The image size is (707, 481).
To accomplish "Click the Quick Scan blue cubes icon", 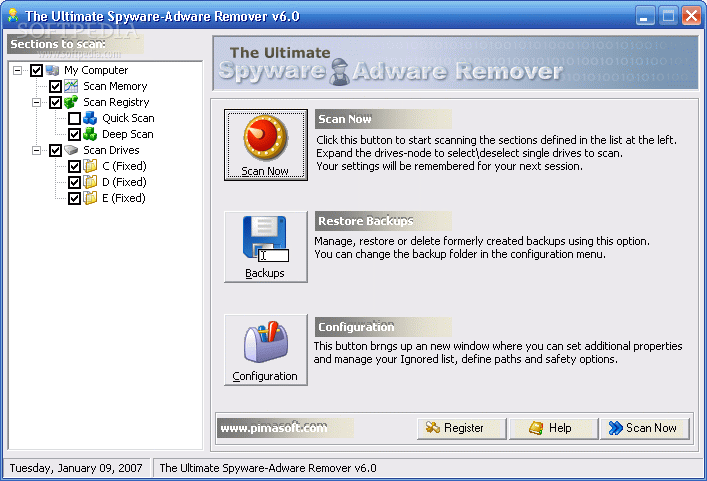I will click(x=90, y=118).
